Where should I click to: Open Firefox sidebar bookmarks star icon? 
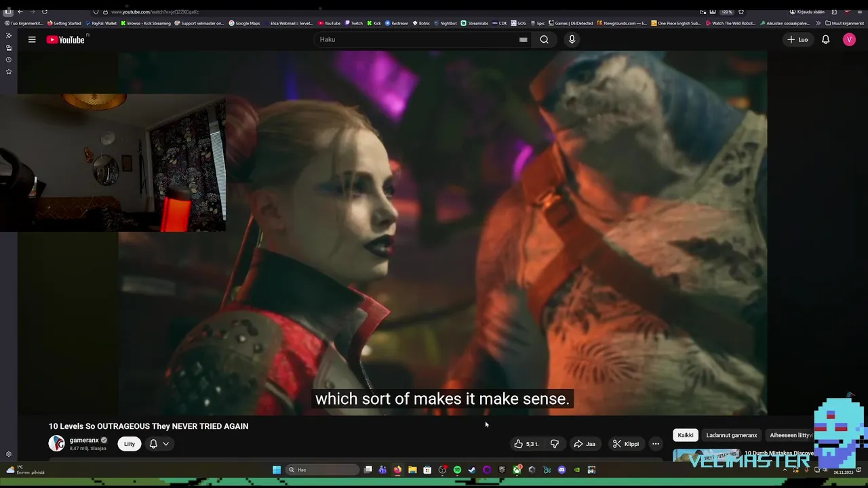pyautogui.click(x=9, y=71)
